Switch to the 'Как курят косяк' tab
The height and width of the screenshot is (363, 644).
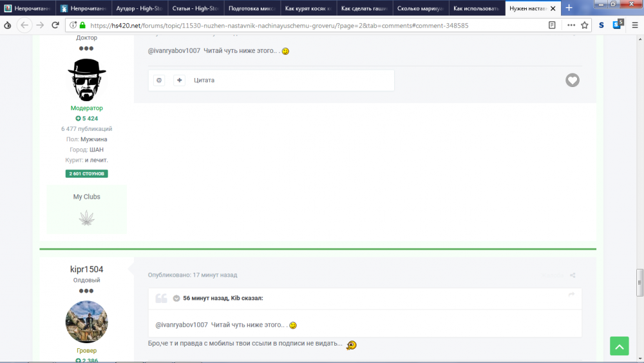pyautogui.click(x=308, y=8)
